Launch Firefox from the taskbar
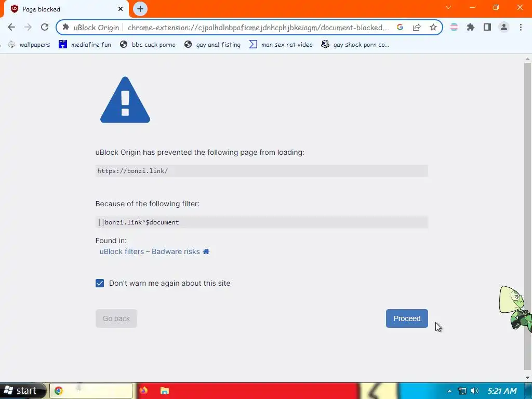Image resolution: width=532 pixels, height=399 pixels. point(143,391)
